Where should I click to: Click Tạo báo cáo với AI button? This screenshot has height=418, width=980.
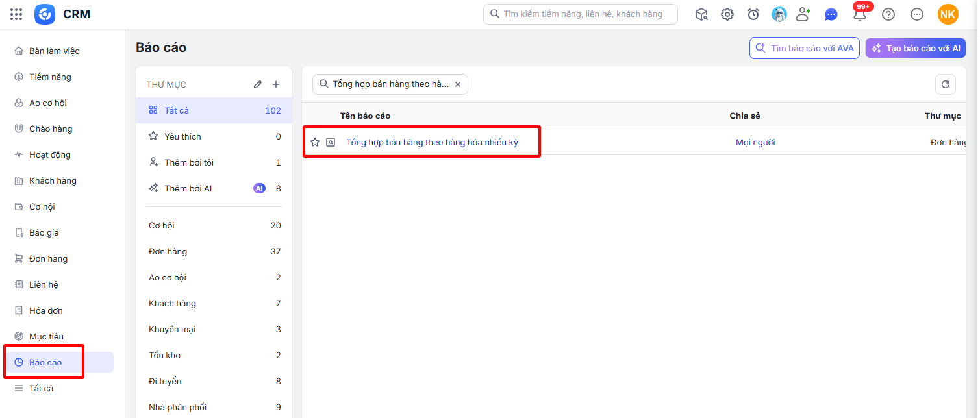[916, 48]
